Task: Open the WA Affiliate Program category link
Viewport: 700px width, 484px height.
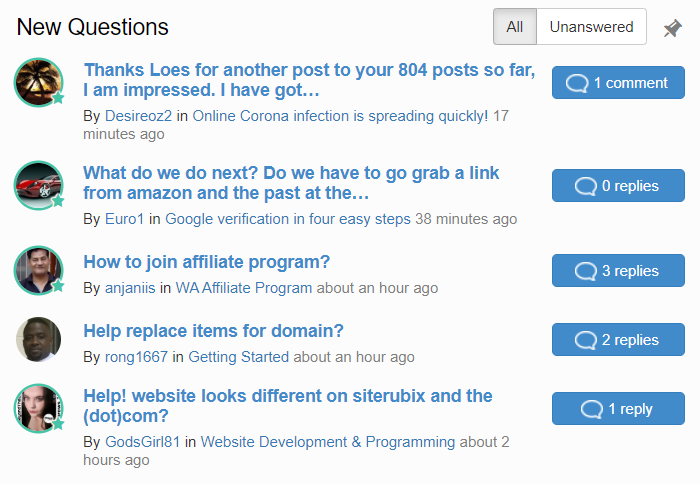Action: 244,288
